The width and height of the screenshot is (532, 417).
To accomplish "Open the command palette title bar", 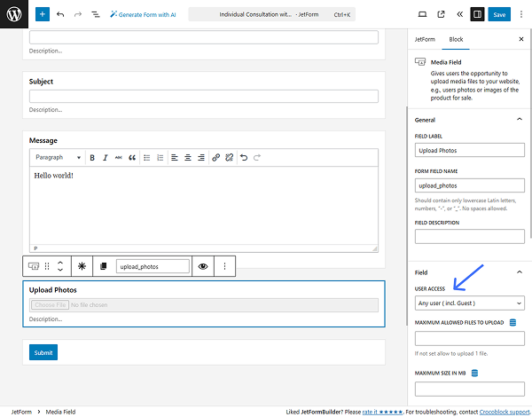I will coord(272,14).
